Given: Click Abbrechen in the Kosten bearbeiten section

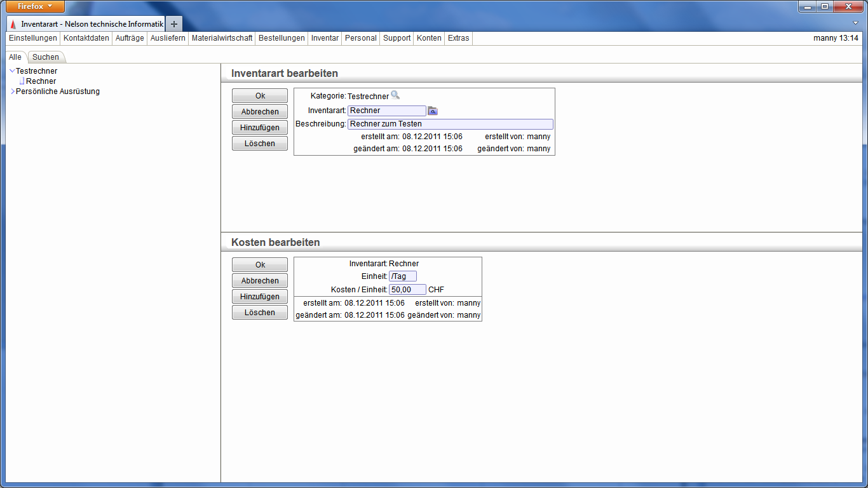Looking at the screenshot, I should point(259,281).
